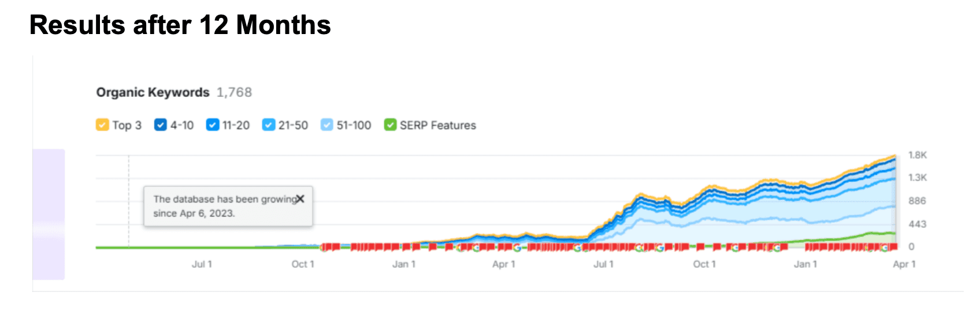Click the SERP Features legend label
The image size is (980, 322).
pos(437,125)
